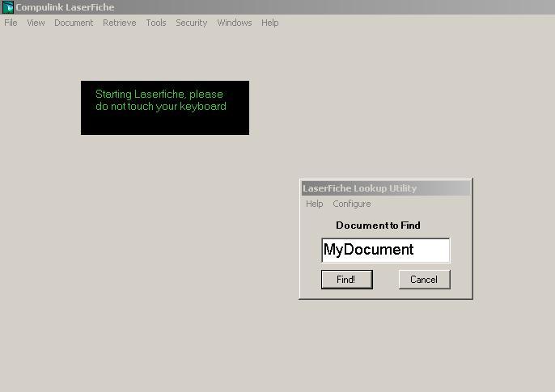Click the LaserFiche Lookup Utility title bar
555x392 pixels.
[x=386, y=188]
